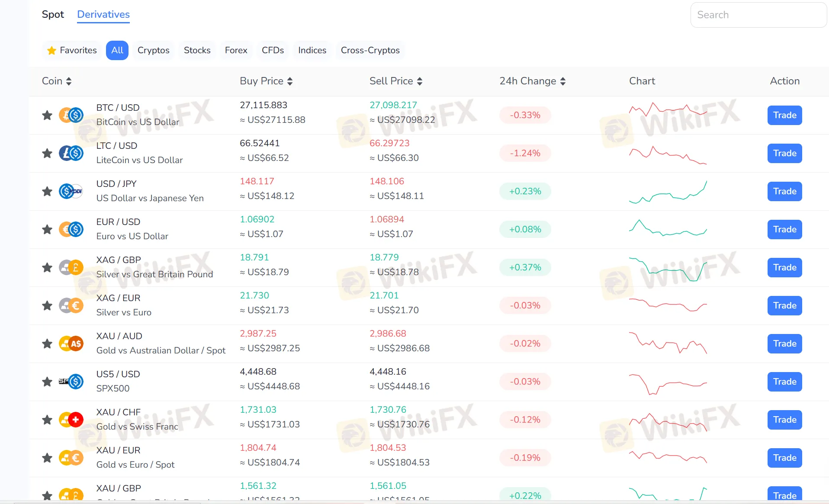
Task: Click the star icon on the Favorites filter
Action: [51, 50]
